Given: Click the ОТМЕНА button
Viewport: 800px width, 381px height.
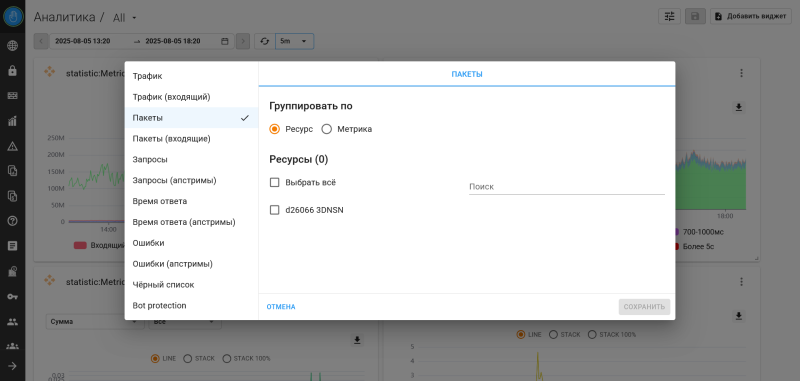Looking at the screenshot, I should pos(281,307).
